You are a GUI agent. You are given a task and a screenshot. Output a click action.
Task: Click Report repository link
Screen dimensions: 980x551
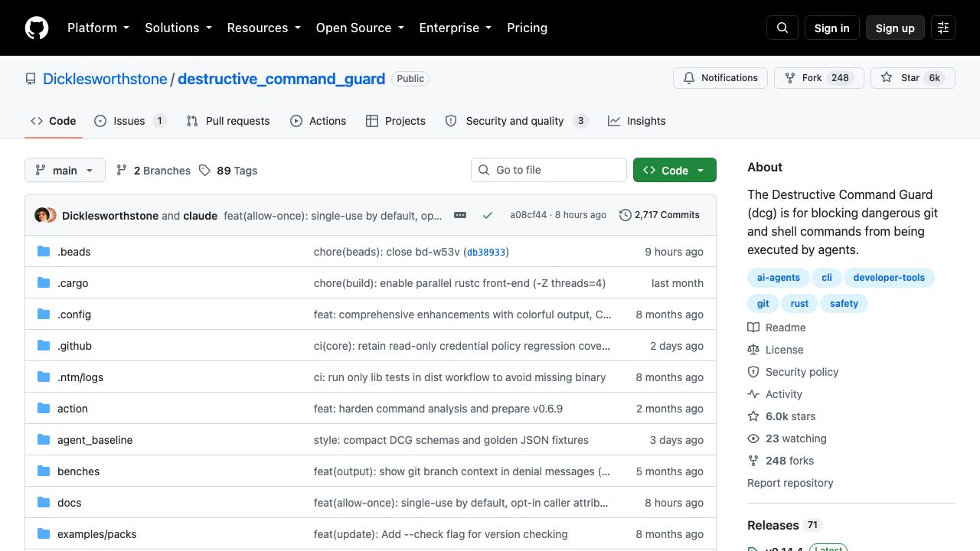790,483
